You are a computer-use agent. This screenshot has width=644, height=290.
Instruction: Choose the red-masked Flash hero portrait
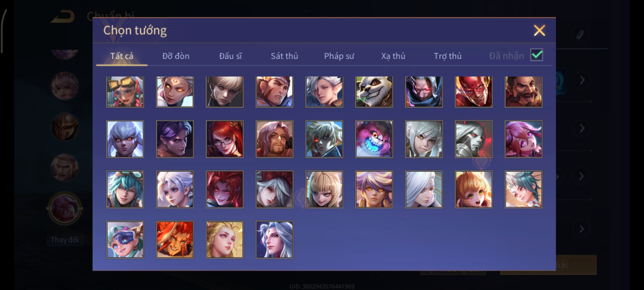[474, 92]
